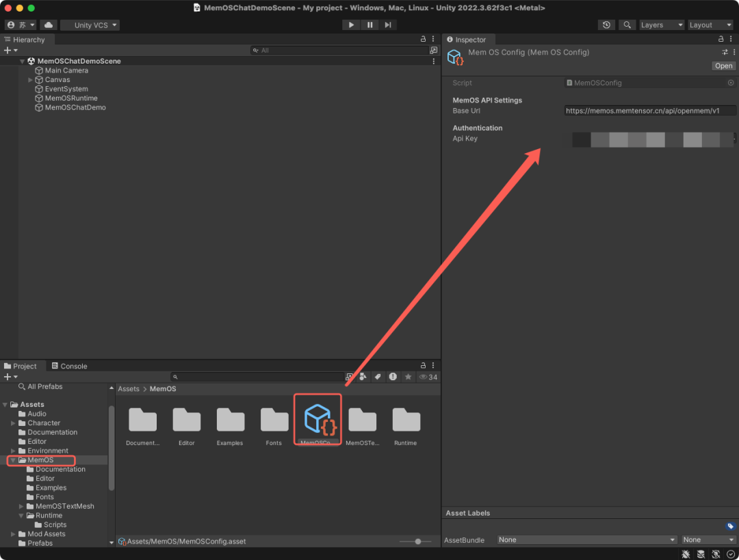Adjust the Project icon size slider
The height and width of the screenshot is (560, 739).
[x=416, y=542]
